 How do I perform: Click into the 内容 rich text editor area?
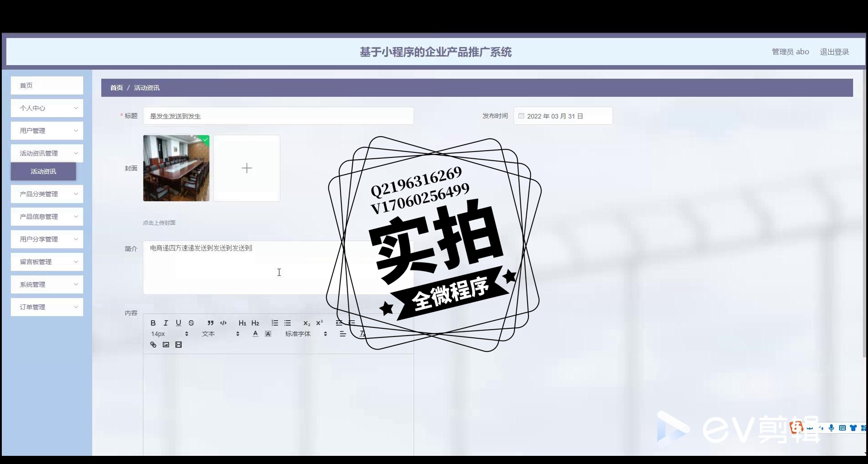(278, 405)
